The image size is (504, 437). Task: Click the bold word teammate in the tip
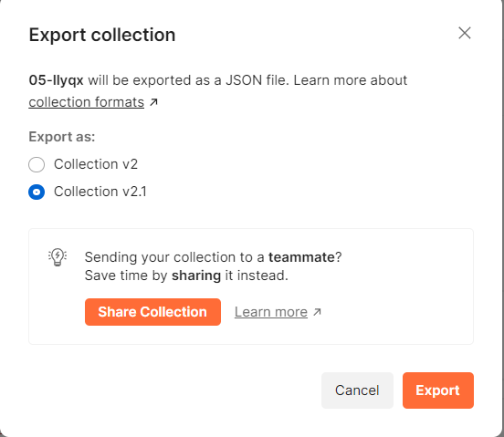pos(301,257)
